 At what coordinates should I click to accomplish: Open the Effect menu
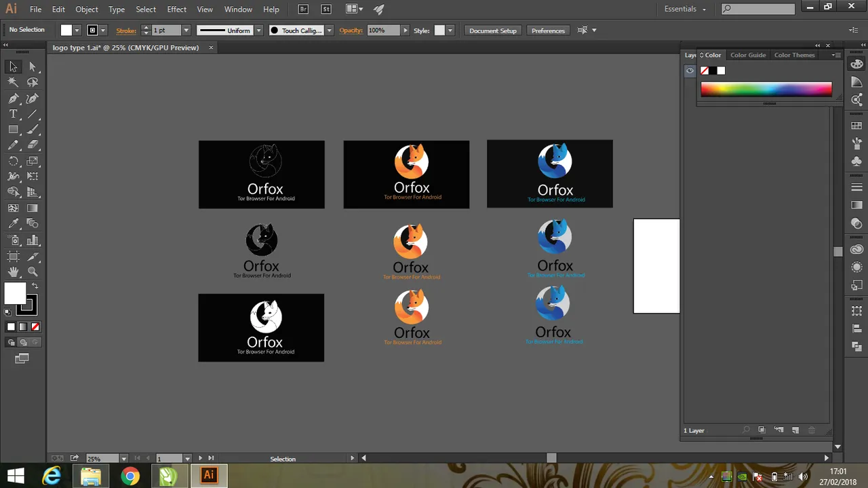tap(177, 10)
